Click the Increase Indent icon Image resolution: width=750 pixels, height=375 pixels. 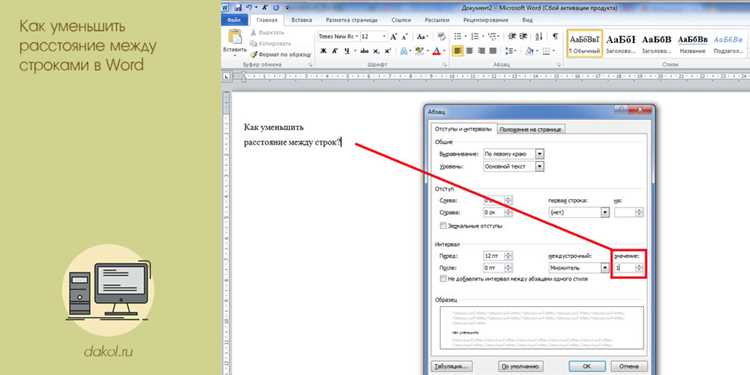tap(524, 36)
